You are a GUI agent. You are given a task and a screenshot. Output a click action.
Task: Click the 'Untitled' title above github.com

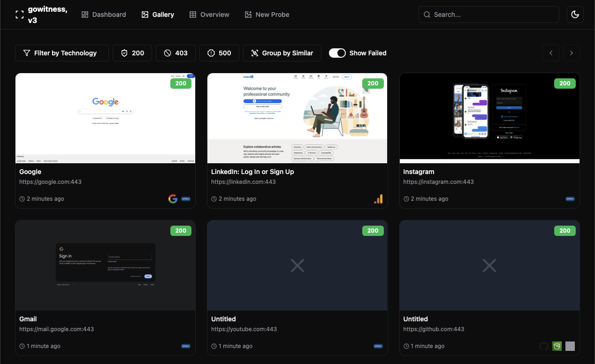416,319
